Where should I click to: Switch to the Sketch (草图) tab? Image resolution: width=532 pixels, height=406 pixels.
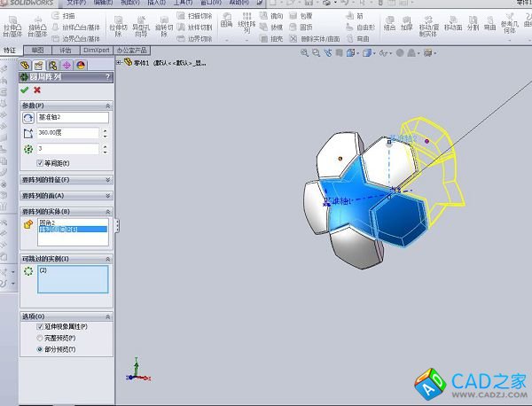tap(37, 51)
